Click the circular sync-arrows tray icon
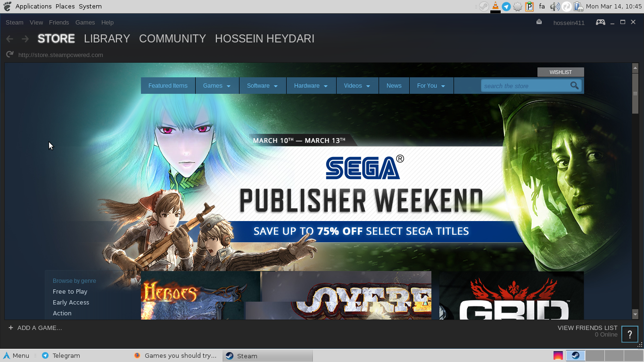The image size is (644, 362). click(566, 6)
